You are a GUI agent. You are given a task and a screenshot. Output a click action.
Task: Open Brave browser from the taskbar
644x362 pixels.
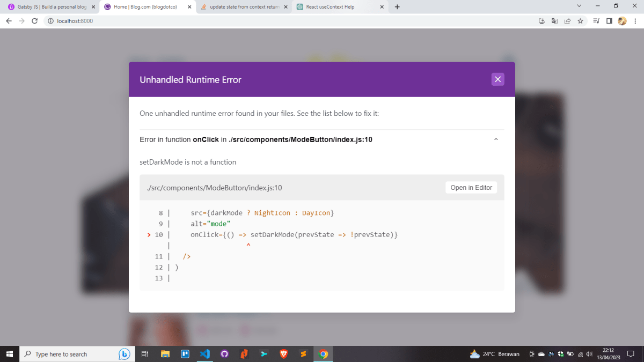point(283,354)
